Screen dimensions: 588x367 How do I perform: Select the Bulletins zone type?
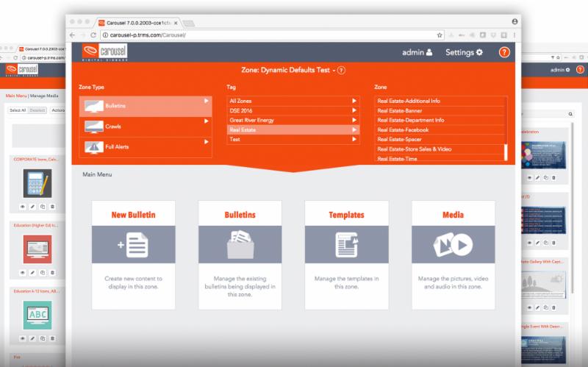pos(146,106)
